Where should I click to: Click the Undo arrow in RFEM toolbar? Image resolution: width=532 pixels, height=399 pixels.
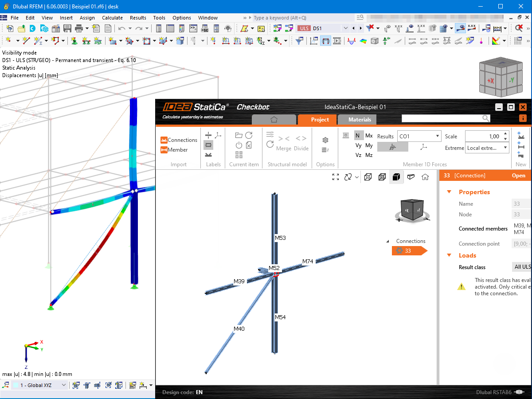click(x=122, y=28)
